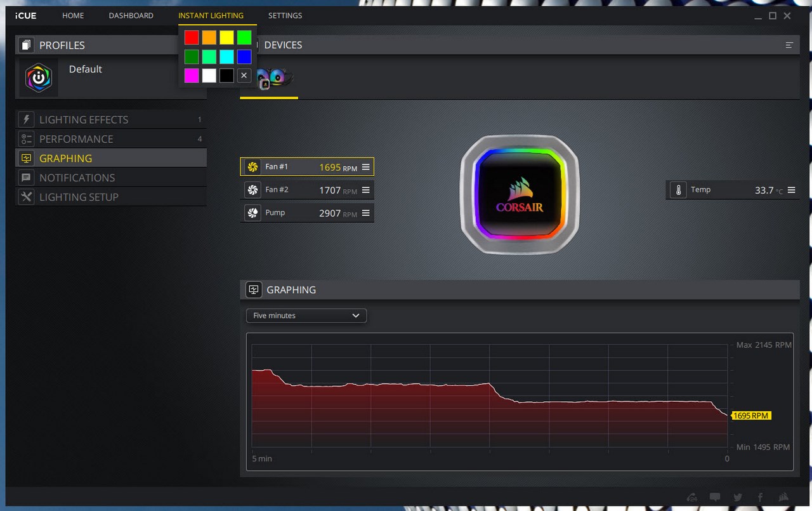Image resolution: width=812 pixels, height=511 pixels.
Task: Pick the yellow instant lighting swatch
Action: 226,37
